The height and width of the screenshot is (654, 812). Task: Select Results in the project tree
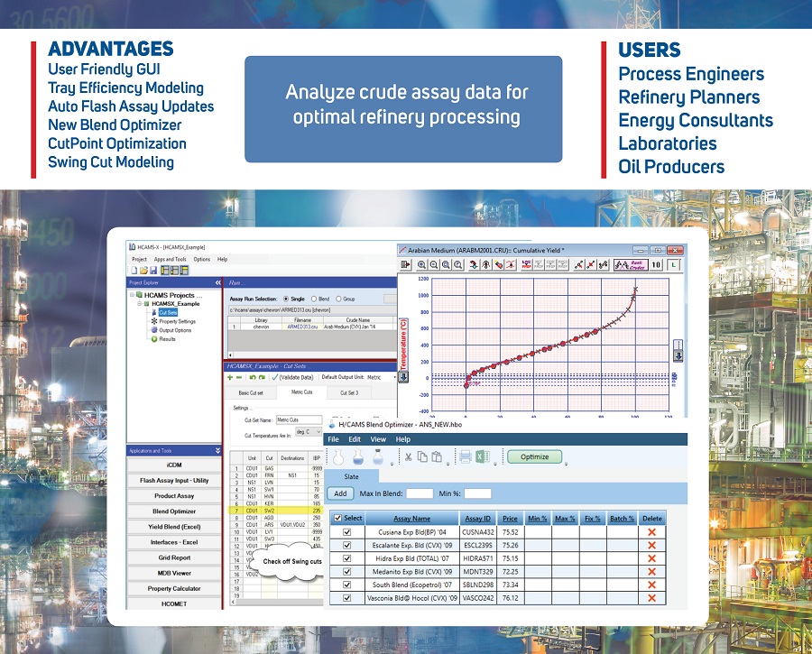[x=167, y=339]
